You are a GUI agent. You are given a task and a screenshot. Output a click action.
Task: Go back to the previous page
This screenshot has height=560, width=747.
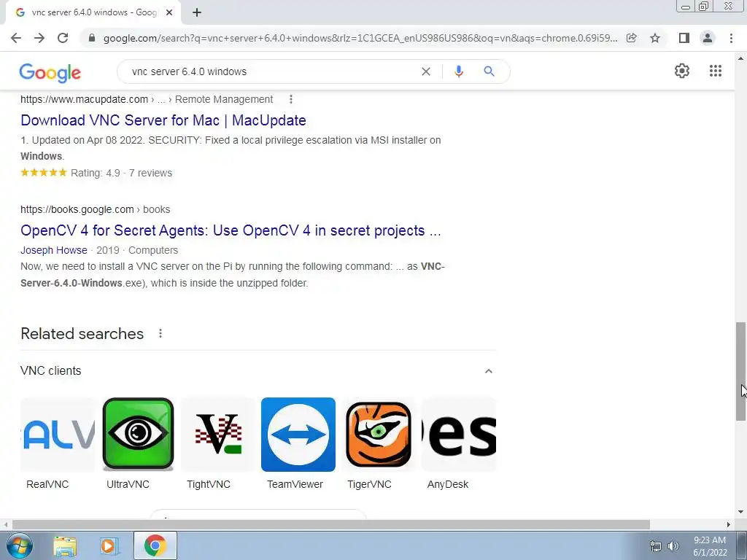[x=16, y=38]
